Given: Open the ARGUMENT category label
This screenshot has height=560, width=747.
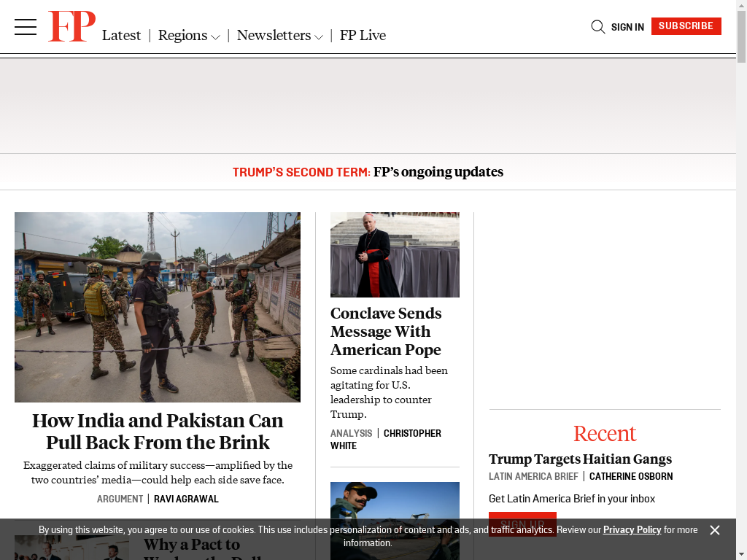Looking at the screenshot, I should pyautogui.click(x=120, y=499).
